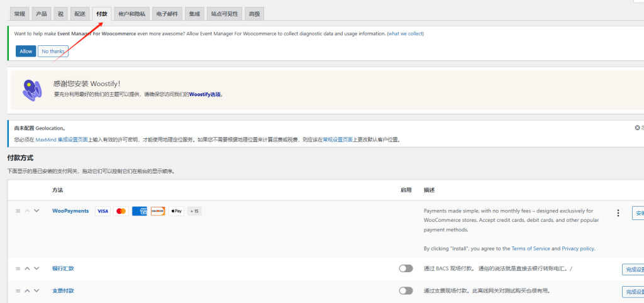Screen dimensions: 644x303
Task: Click the Mastercard icon
Action: 121,211
